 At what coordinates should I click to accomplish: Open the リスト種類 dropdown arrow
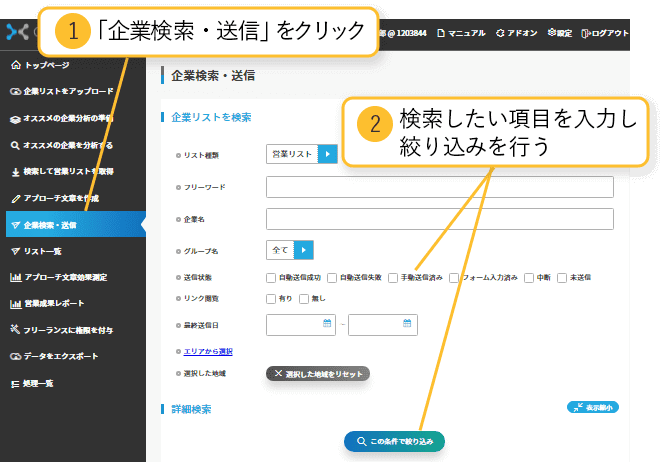pos(327,154)
